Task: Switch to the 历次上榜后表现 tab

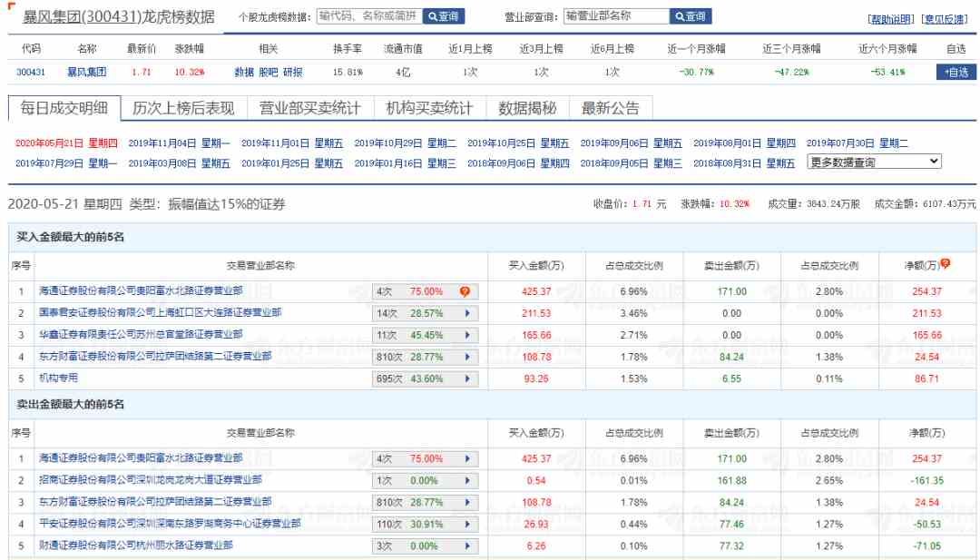Action: 183,108
